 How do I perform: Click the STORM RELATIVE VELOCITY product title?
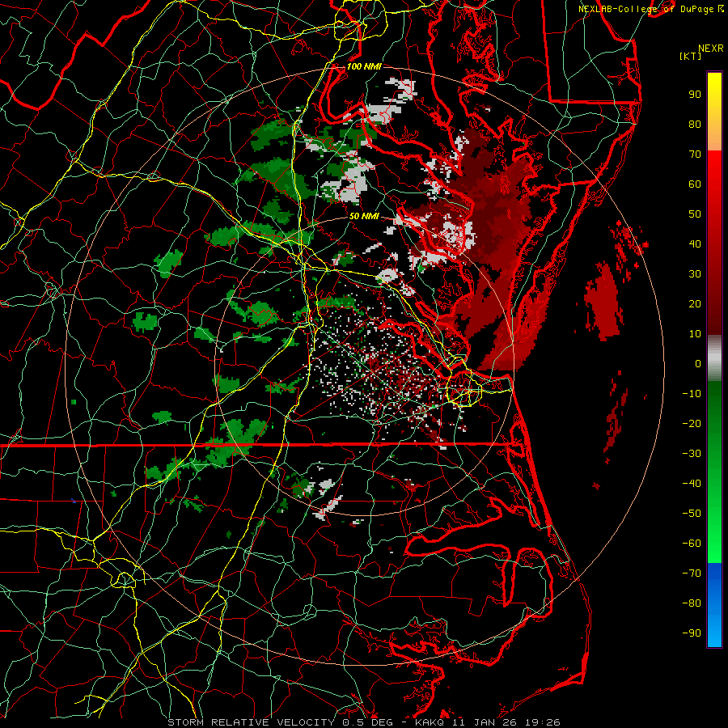(252, 722)
